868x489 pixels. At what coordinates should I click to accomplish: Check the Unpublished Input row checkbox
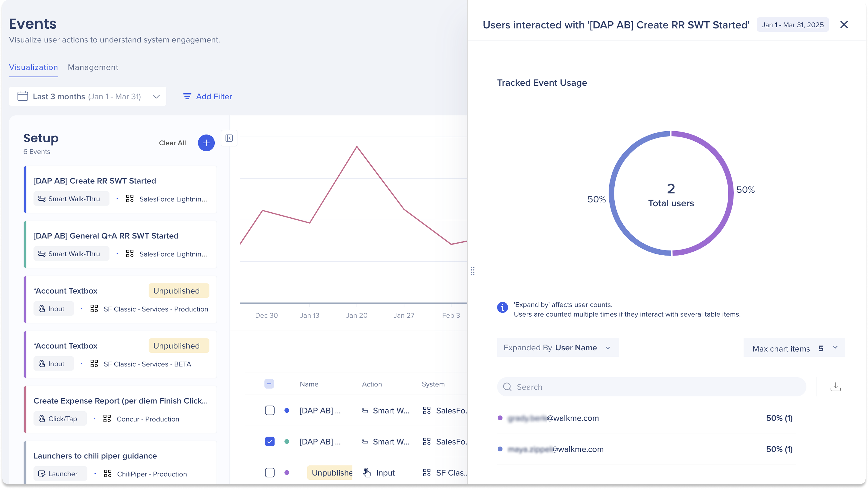269,473
